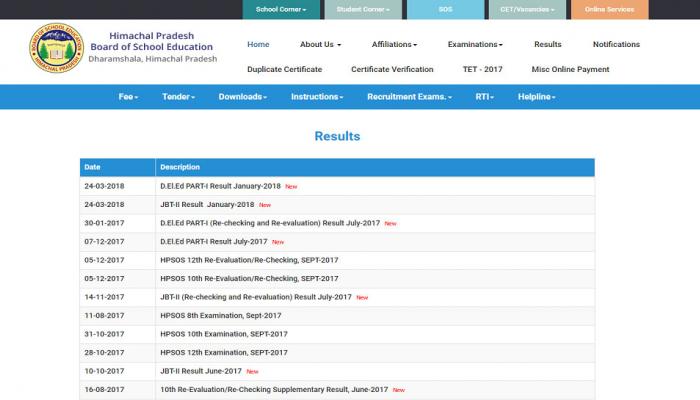The image size is (700, 400).
Task: Open the School Corner dropdown
Action: point(281,9)
